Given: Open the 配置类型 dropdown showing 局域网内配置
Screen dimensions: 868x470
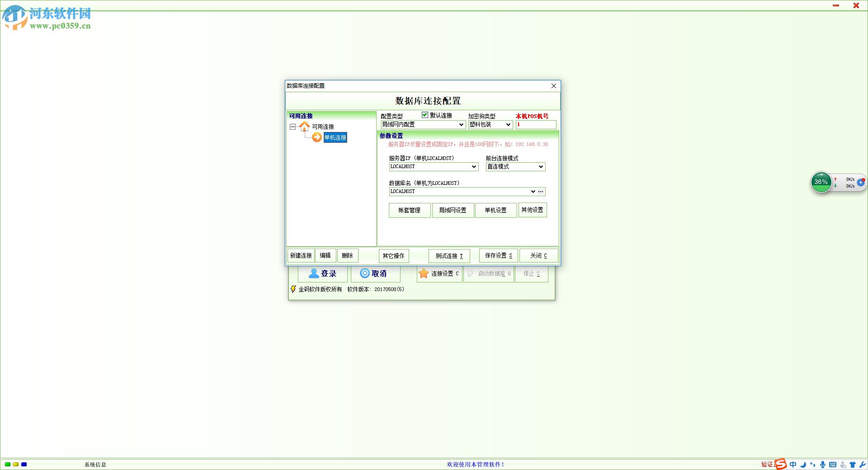Looking at the screenshot, I should [x=461, y=125].
